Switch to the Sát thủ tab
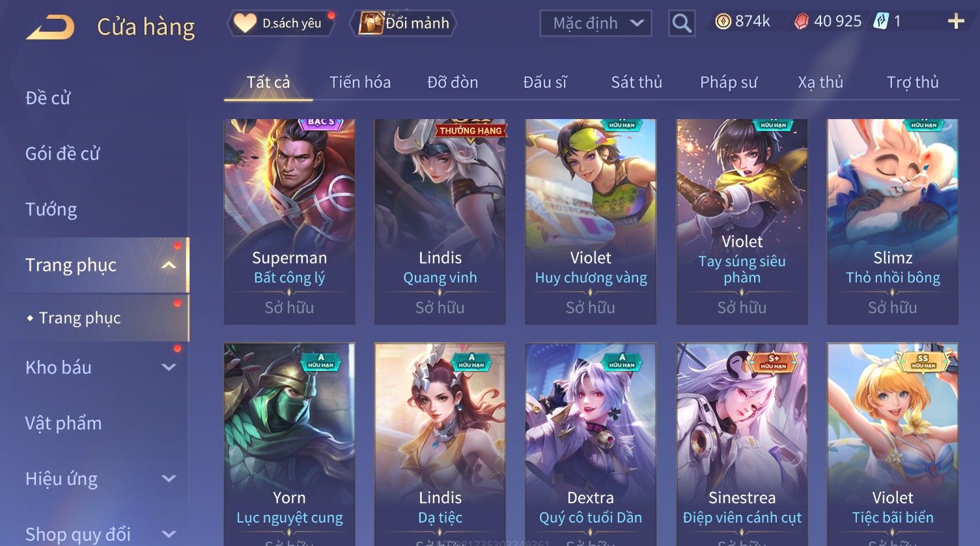The height and width of the screenshot is (546, 980). (636, 82)
